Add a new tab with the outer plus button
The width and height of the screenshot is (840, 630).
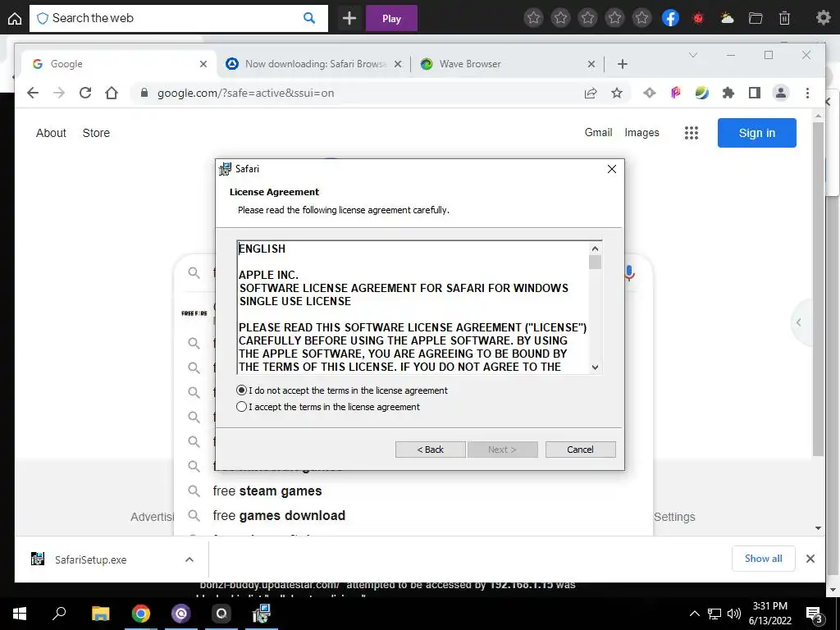[349, 19]
